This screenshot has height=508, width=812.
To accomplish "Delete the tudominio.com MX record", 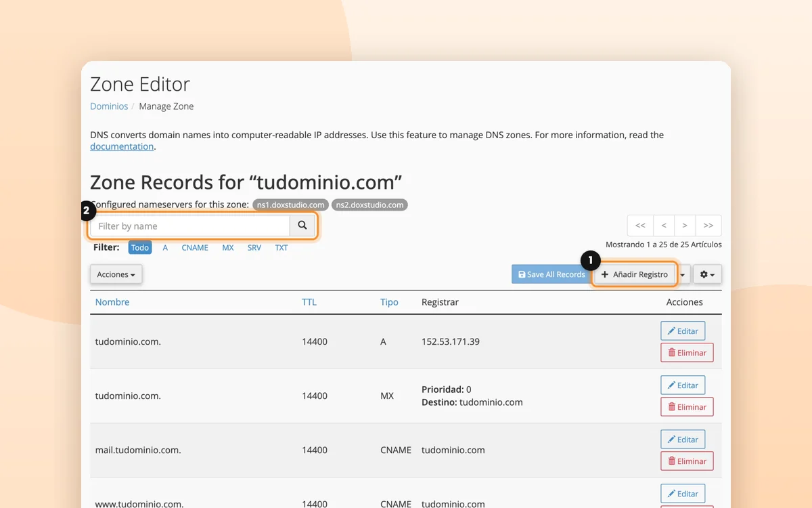I will pyautogui.click(x=687, y=406).
